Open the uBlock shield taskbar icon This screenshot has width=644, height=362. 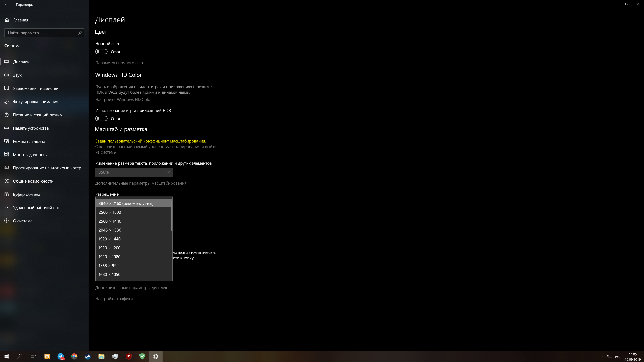[x=128, y=356]
